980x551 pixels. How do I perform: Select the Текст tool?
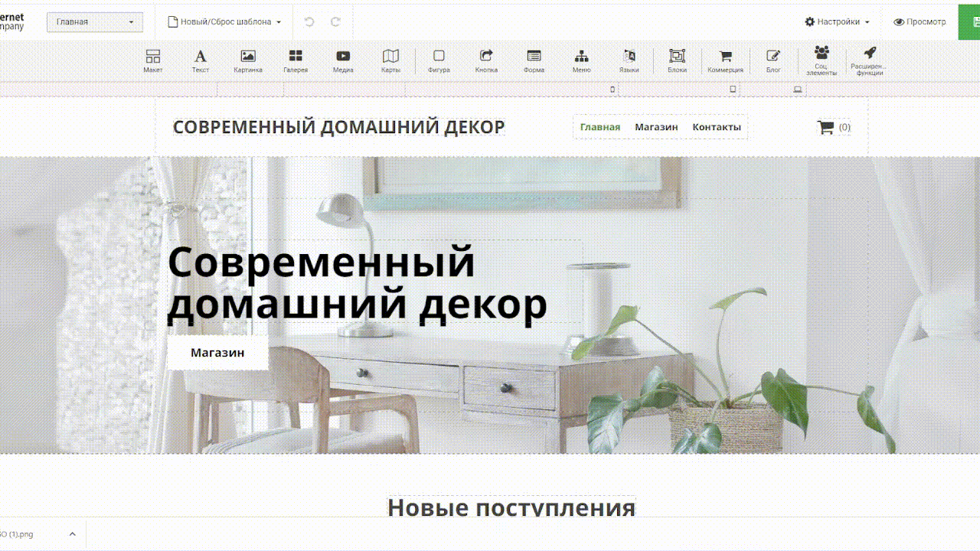[x=200, y=60]
